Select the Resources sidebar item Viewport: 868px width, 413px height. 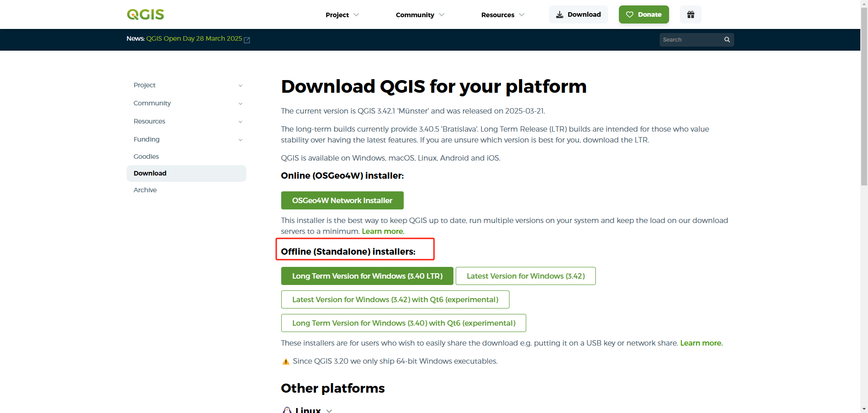tap(149, 121)
